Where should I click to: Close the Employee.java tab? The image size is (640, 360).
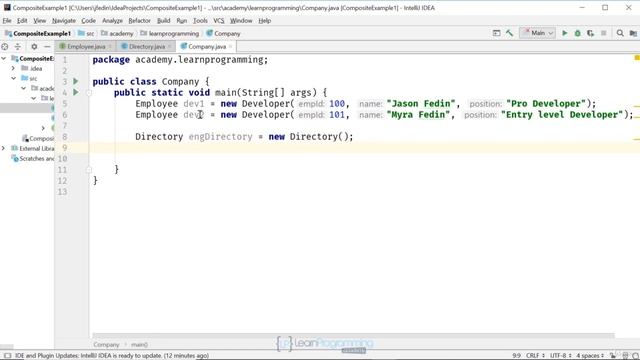coord(109,47)
